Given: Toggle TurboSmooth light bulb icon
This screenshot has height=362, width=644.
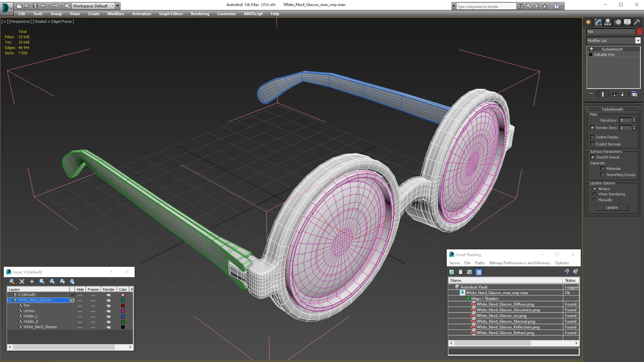Looking at the screenshot, I should coord(591,49).
